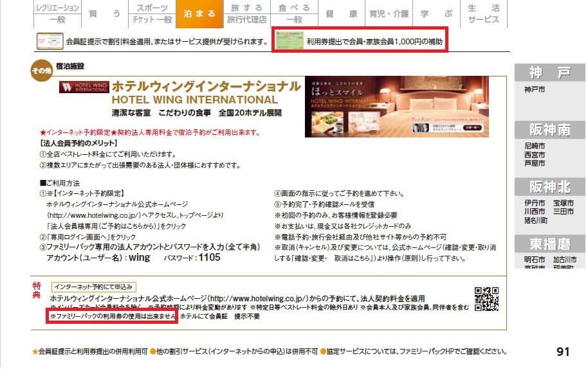Image resolution: width=588 pixels, height=381 pixels.
Task: Select the 東播磨 region header
Action: point(550,244)
